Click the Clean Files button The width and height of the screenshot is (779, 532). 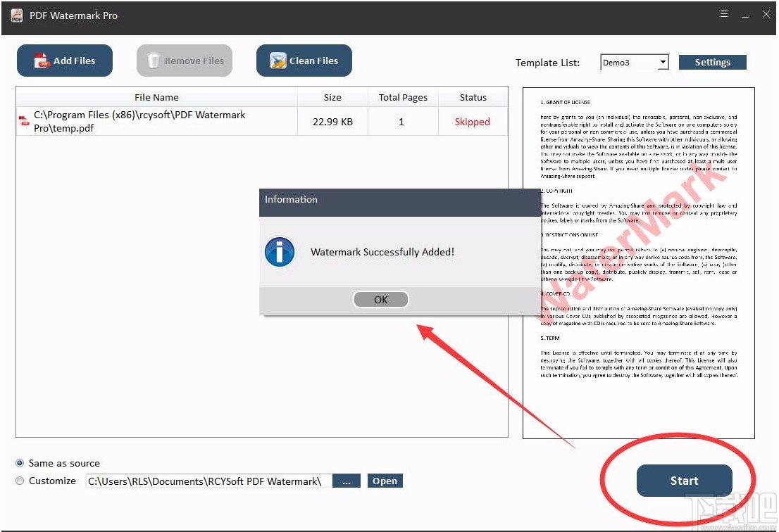pyautogui.click(x=304, y=61)
